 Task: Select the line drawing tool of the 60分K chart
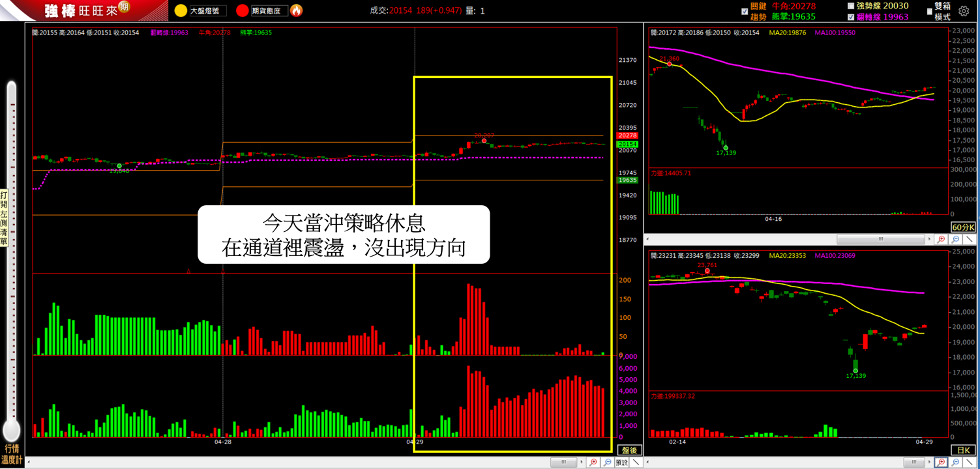970,240
